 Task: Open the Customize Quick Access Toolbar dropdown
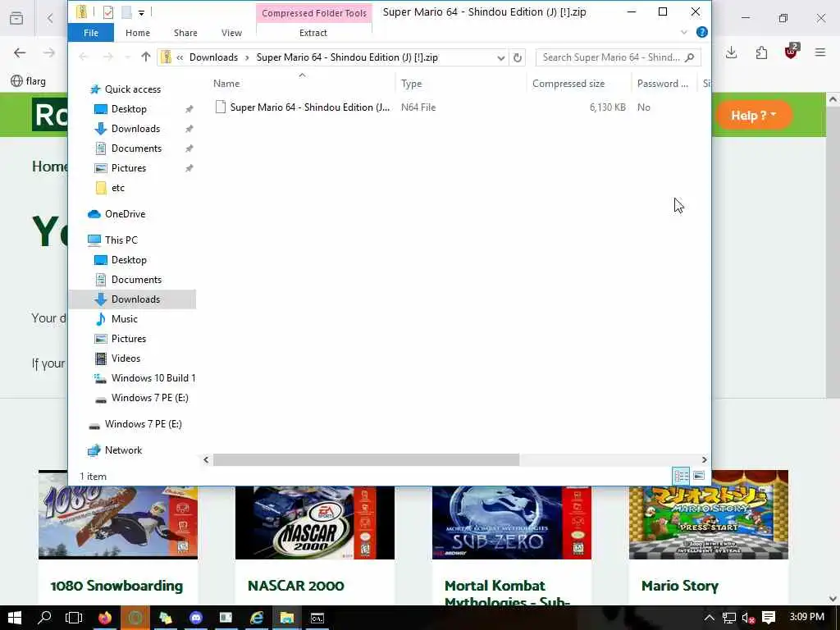[141, 12]
